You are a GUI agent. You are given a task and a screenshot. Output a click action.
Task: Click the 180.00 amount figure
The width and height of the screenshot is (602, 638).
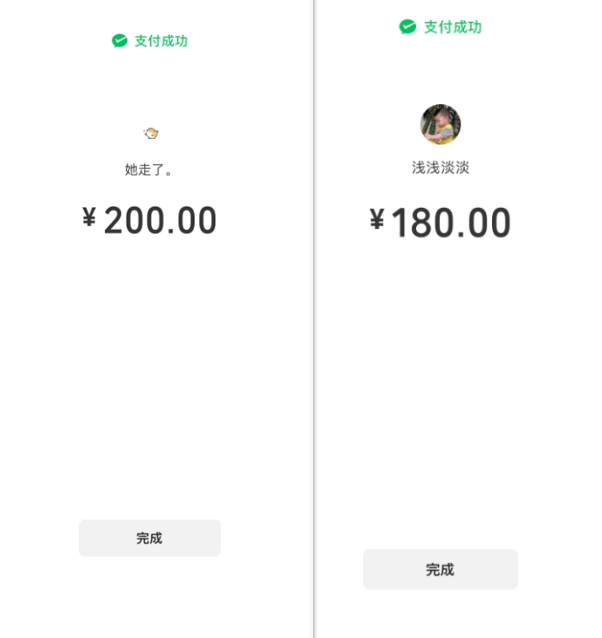pyautogui.click(x=451, y=223)
